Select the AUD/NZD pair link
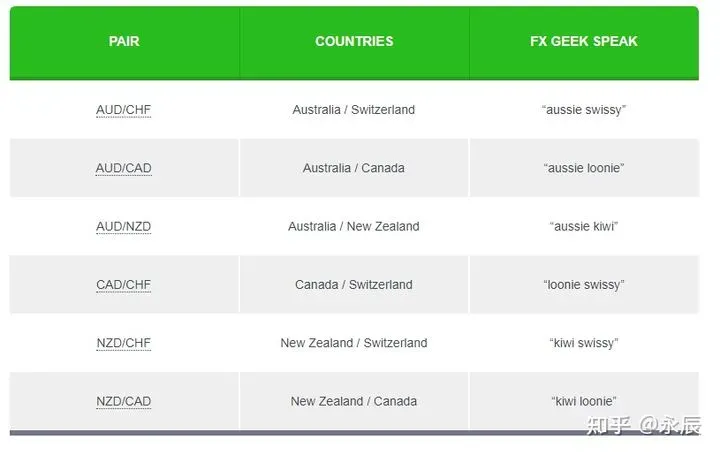720x455 pixels. (124, 226)
